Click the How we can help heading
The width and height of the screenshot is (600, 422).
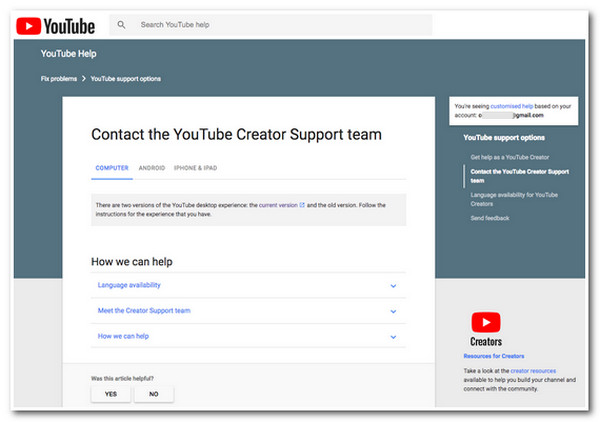tap(132, 262)
